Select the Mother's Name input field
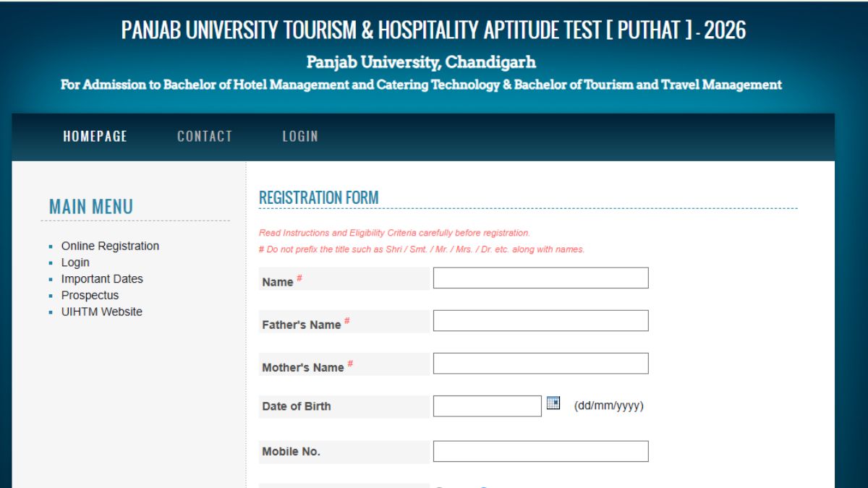This screenshot has height=488, width=868. click(540, 364)
